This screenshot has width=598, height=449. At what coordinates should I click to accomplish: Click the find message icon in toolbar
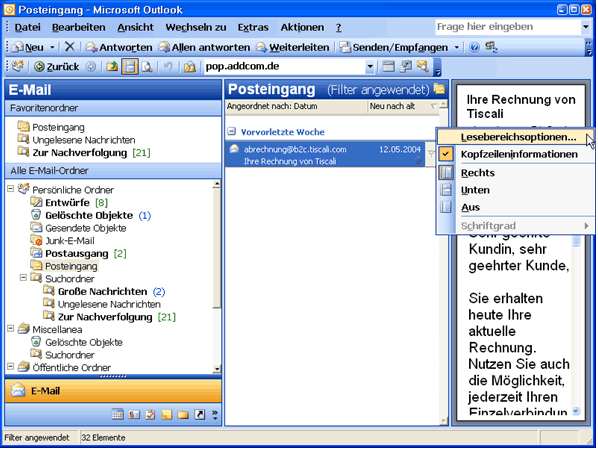[x=423, y=66]
